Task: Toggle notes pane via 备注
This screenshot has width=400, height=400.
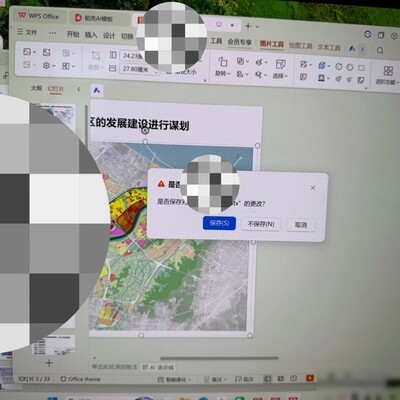Action: (214, 379)
